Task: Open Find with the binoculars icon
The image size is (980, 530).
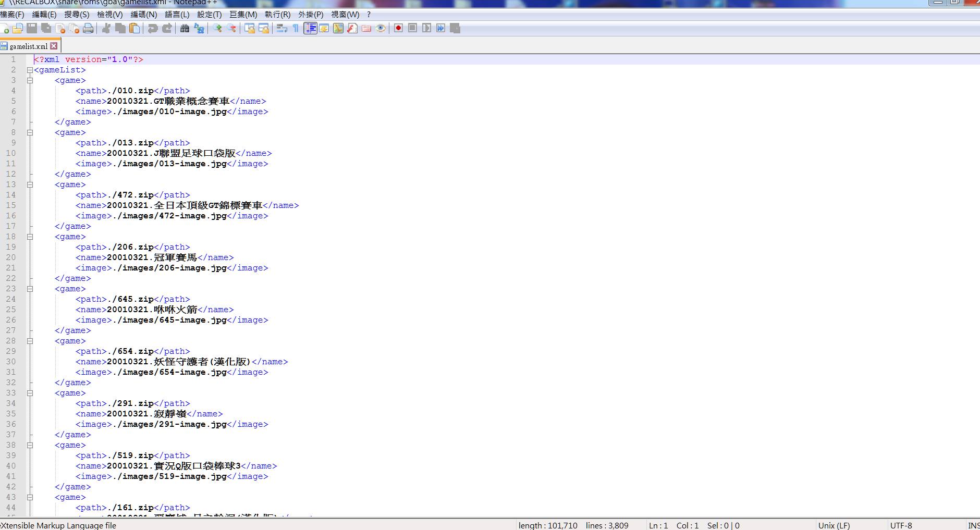Action: click(185, 28)
